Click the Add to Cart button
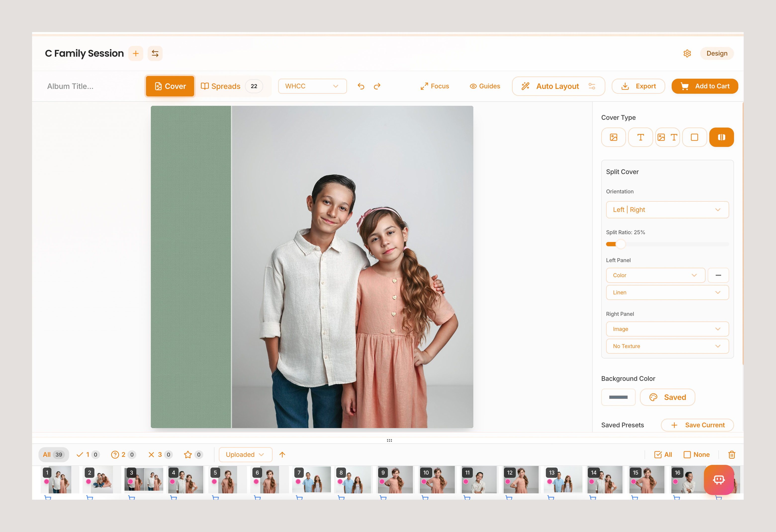776x532 pixels. [x=705, y=86]
